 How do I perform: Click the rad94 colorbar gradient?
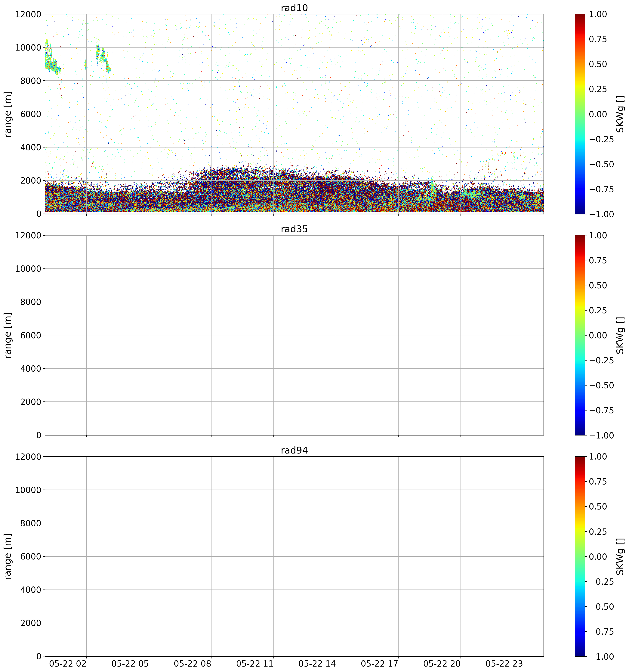point(580,556)
